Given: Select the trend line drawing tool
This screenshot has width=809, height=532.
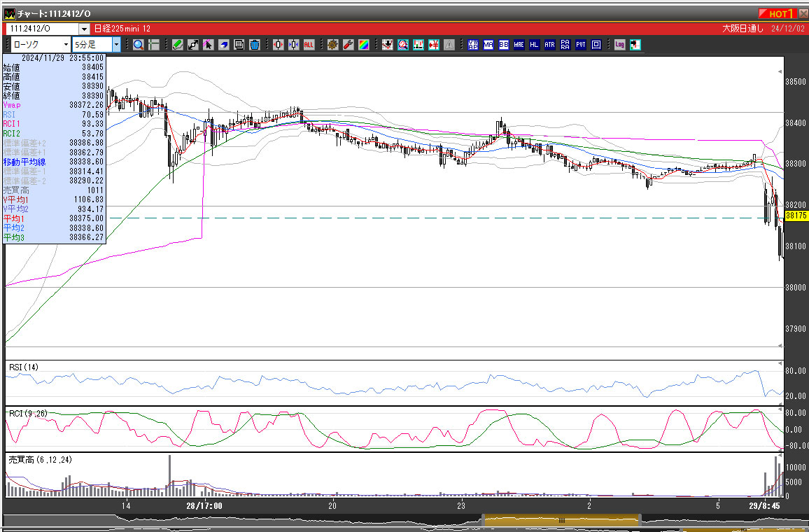Looking at the screenshot, I should point(193,45).
